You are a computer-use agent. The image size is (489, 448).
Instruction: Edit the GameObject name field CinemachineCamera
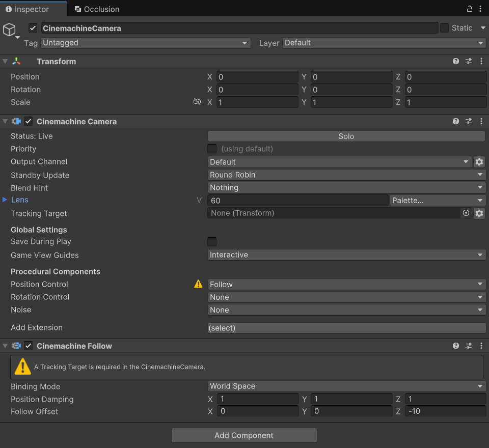[x=239, y=28]
